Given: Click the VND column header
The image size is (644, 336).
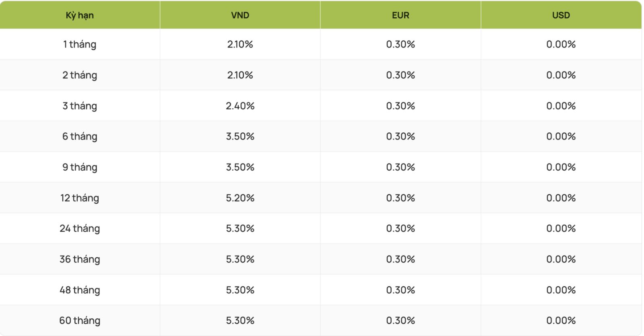Looking at the screenshot, I should (240, 15).
